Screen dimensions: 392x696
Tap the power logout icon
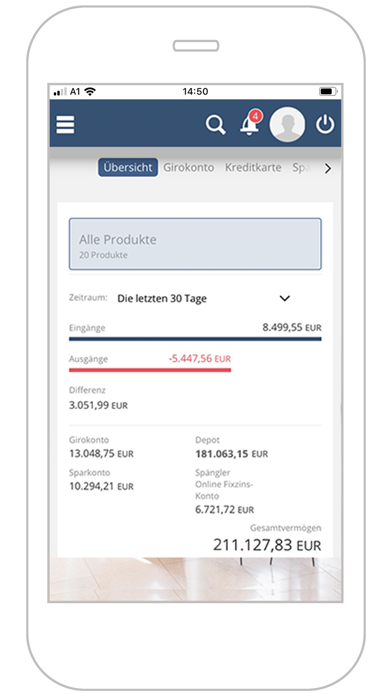click(325, 124)
